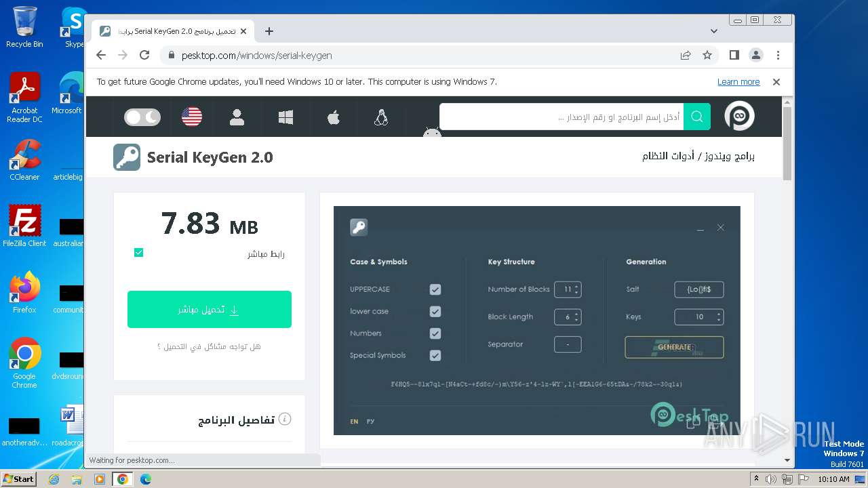The image size is (868, 488).
Task: Click the Learn more link
Action: pos(738,82)
